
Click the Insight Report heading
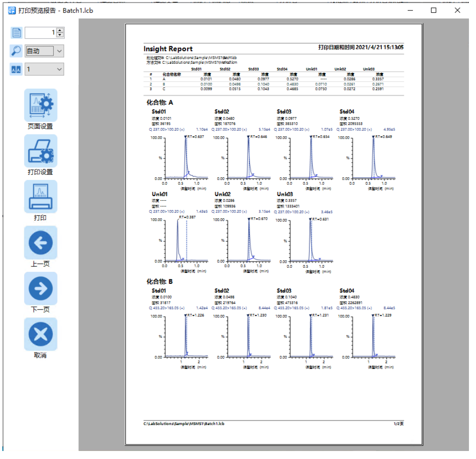168,49
